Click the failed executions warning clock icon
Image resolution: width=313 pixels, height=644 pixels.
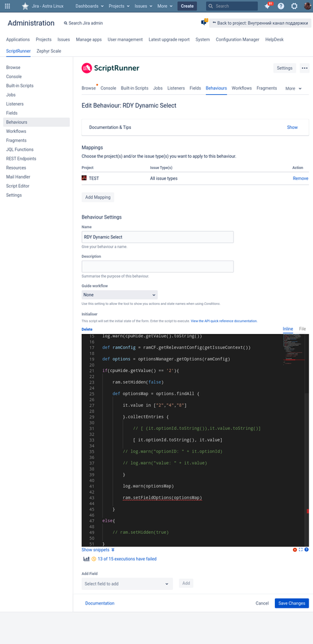point(94,559)
